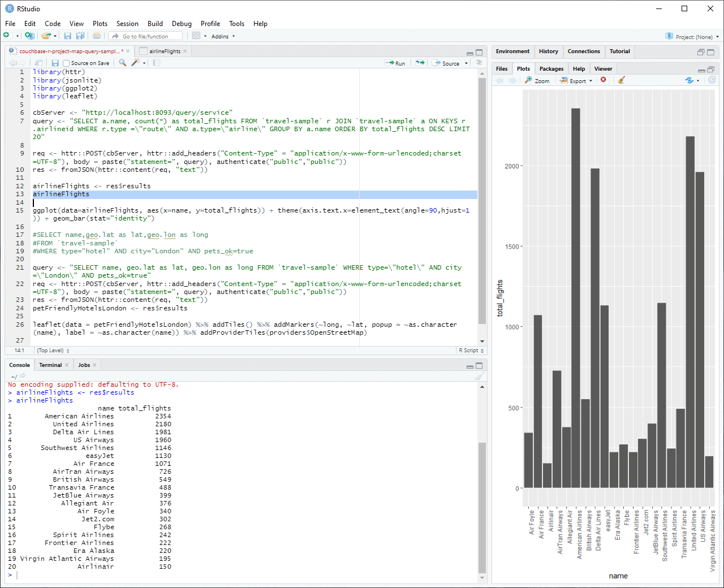Image resolution: width=724 pixels, height=588 pixels.
Task: Click the code tools magic wand icon
Action: tap(135, 63)
